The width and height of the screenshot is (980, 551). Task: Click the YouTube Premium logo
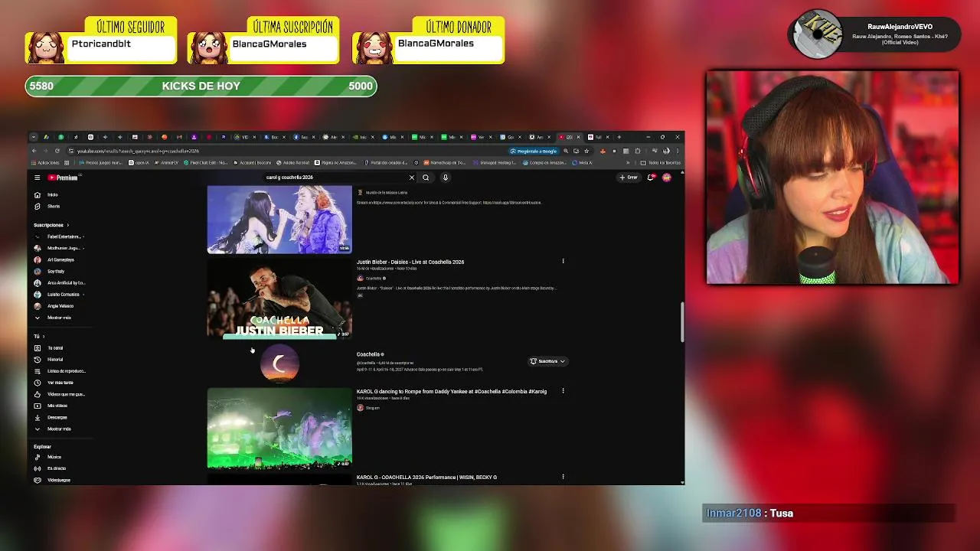click(x=64, y=178)
